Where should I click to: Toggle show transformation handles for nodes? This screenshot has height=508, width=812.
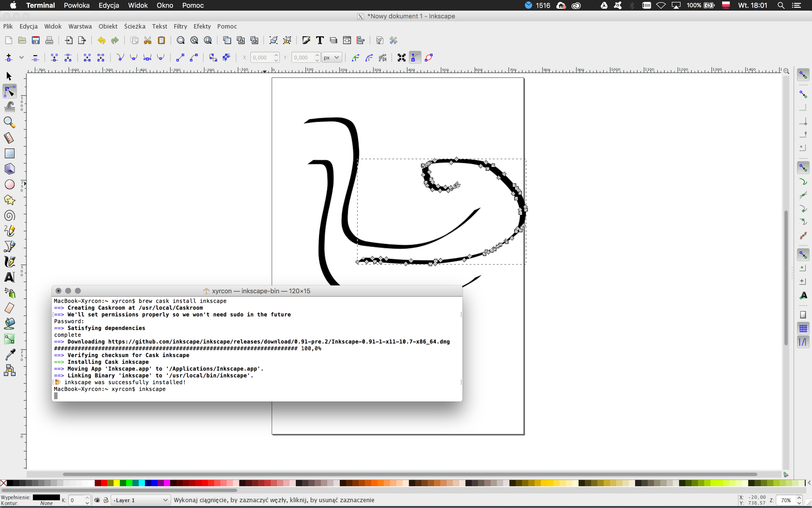pos(401,58)
